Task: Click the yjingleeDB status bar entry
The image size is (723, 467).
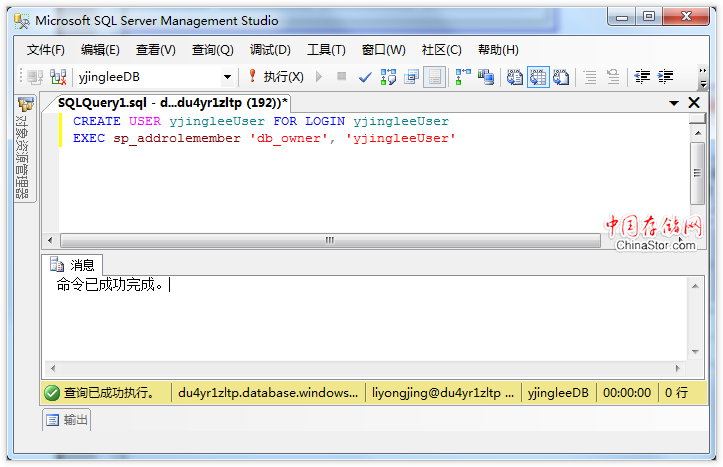Action: 558,393
